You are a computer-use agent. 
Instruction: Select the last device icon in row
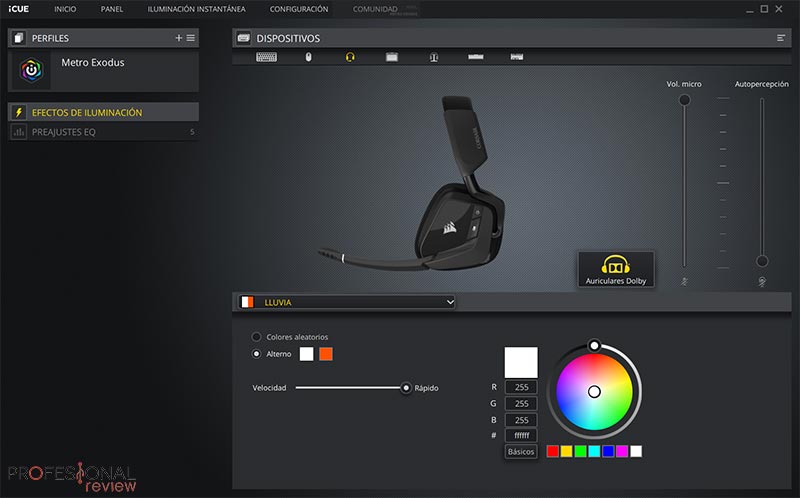(x=517, y=57)
